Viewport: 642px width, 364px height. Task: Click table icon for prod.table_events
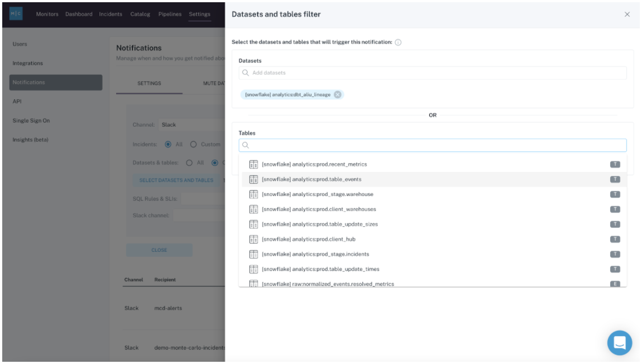[x=253, y=179]
